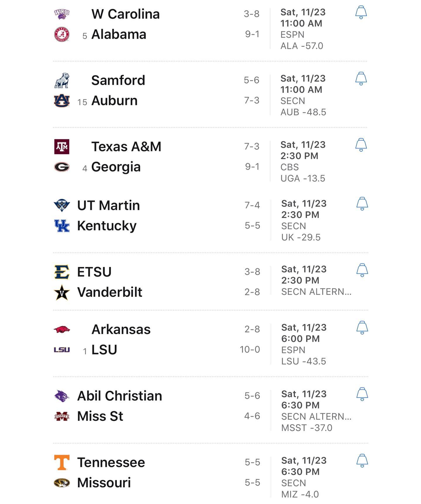Open the Texas A&M team name

coord(126,147)
